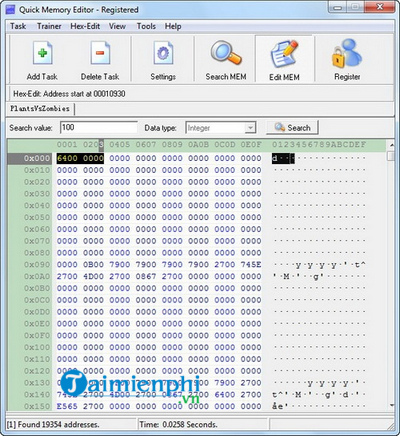Click the 0E0F column header
This screenshot has width=400, height=436.
(x=251, y=145)
